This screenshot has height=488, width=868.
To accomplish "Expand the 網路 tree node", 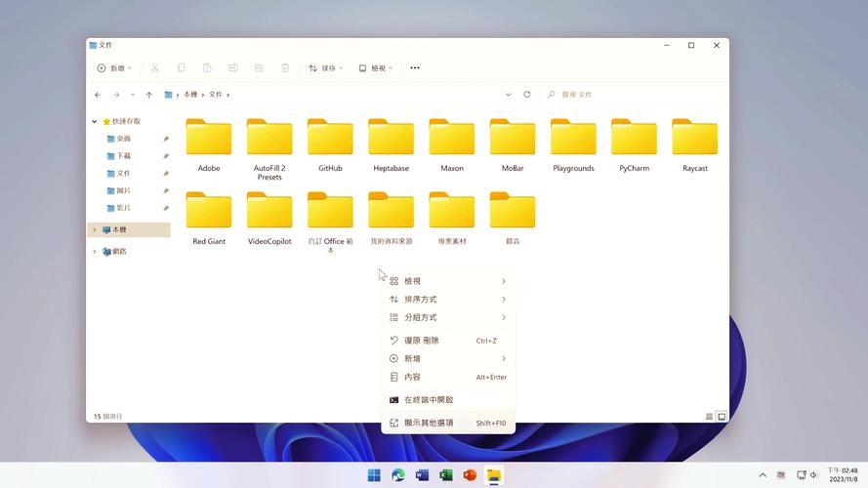I will click(95, 251).
